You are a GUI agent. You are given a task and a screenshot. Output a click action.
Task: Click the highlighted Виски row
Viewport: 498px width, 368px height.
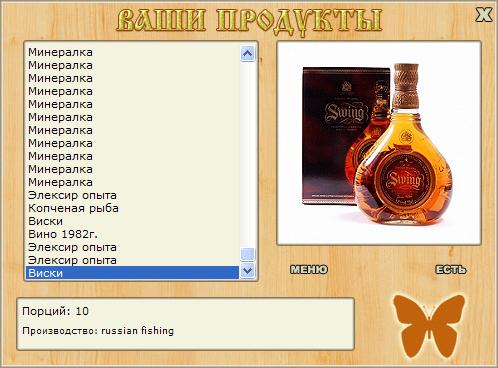132,273
